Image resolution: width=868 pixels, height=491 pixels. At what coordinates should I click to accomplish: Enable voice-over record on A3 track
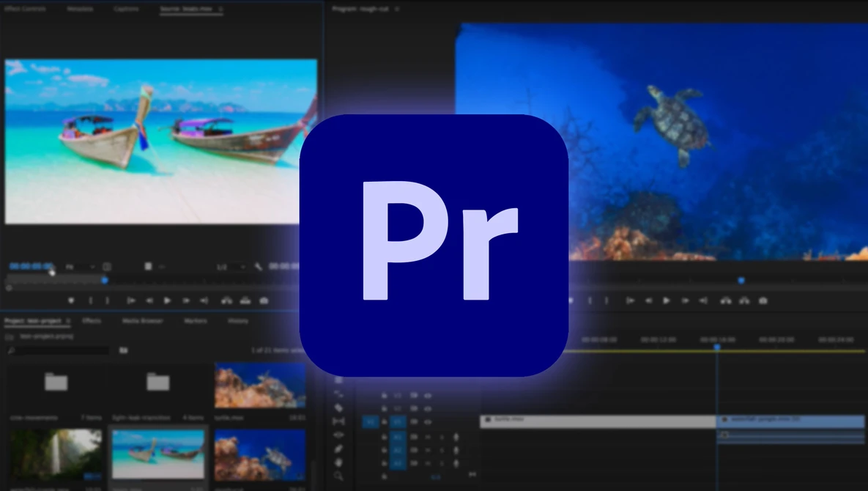tap(456, 463)
